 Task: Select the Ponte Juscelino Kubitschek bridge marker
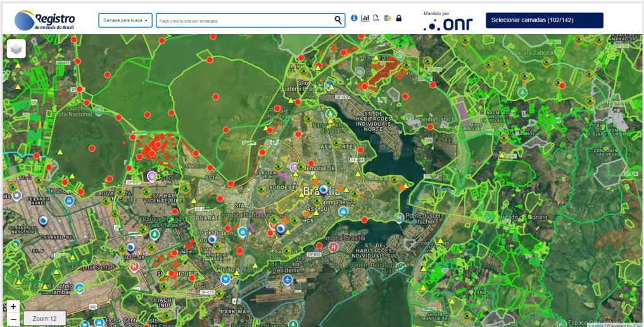(x=400, y=217)
